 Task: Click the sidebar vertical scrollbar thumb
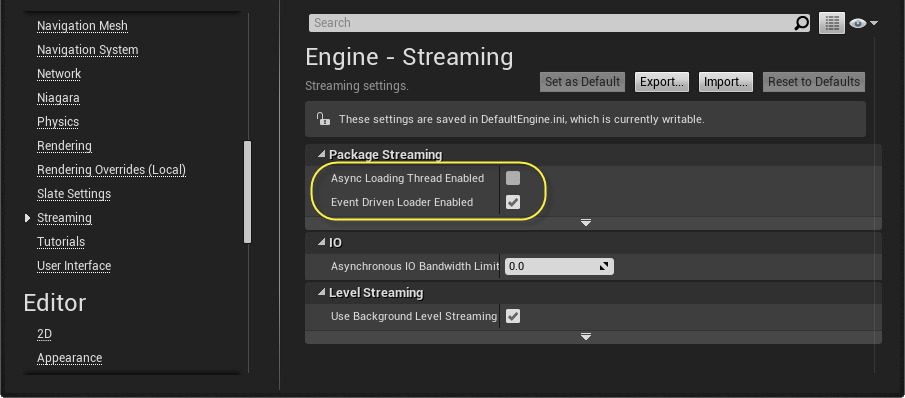coord(248,192)
